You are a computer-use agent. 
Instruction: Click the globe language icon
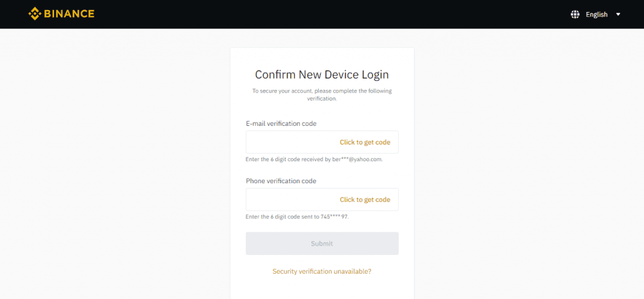click(x=575, y=14)
